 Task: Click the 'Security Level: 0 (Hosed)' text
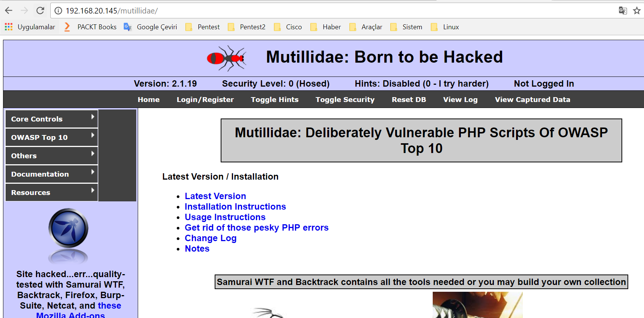click(x=276, y=84)
